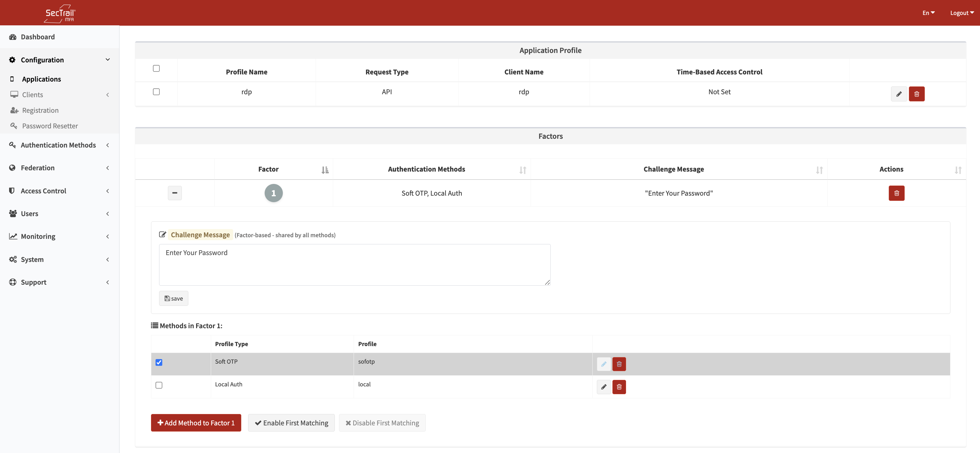Click into the Challenge Message text area
The image size is (980, 453).
click(354, 265)
